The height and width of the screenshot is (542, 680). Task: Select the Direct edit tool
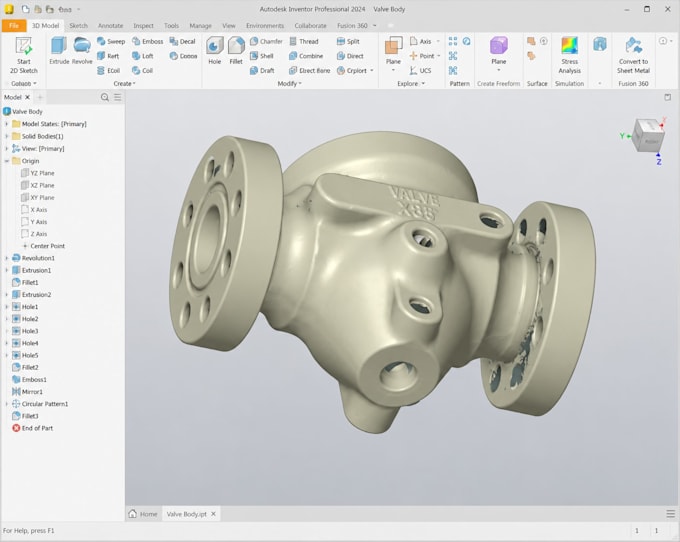(350, 56)
